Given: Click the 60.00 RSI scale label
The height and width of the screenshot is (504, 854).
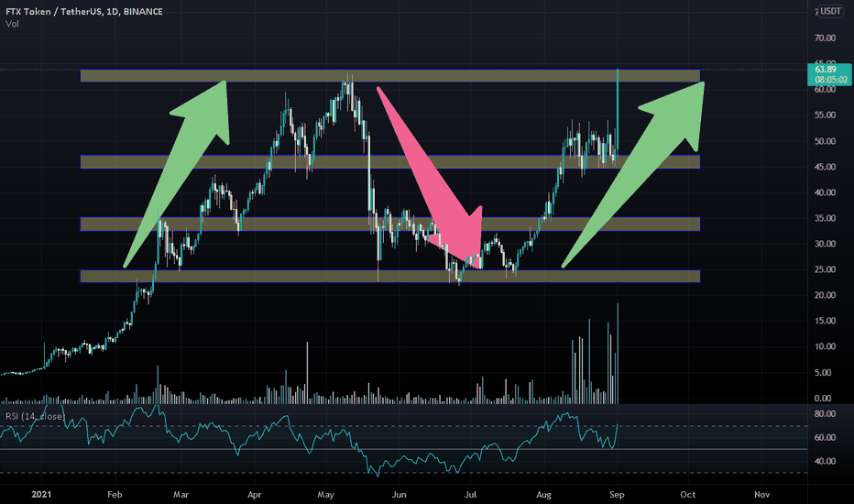Looking at the screenshot, I should 825,437.
